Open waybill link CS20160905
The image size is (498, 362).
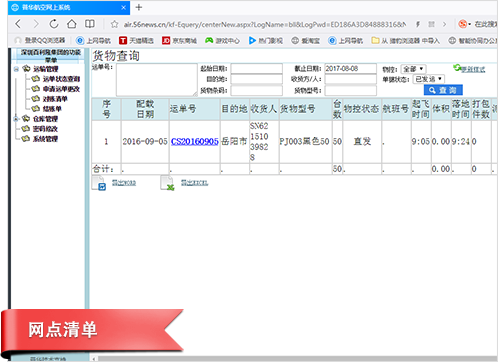(195, 142)
